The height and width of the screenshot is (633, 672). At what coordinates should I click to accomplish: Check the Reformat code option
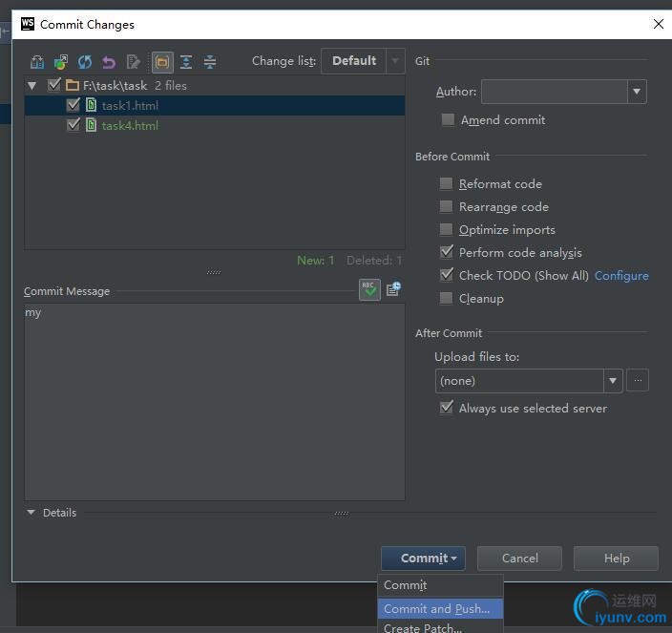(446, 184)
